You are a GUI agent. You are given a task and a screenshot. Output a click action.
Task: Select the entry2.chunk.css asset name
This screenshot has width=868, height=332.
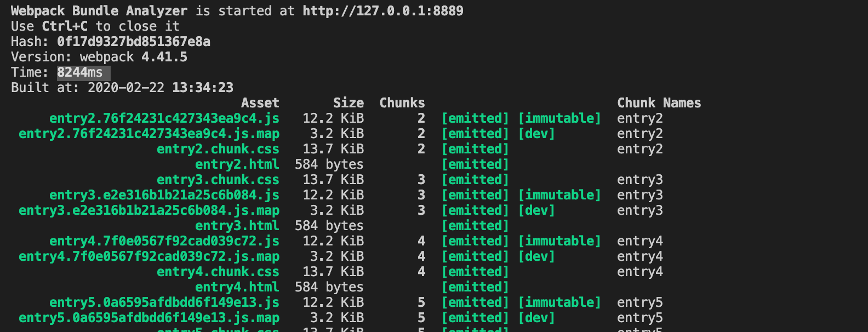218,149
